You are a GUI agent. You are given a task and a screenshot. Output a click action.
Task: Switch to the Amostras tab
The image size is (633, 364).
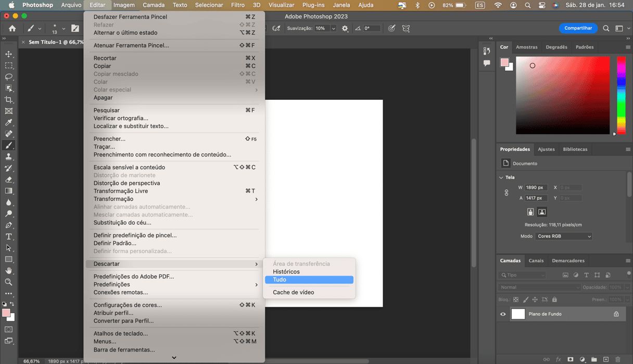tap(526, 47)
